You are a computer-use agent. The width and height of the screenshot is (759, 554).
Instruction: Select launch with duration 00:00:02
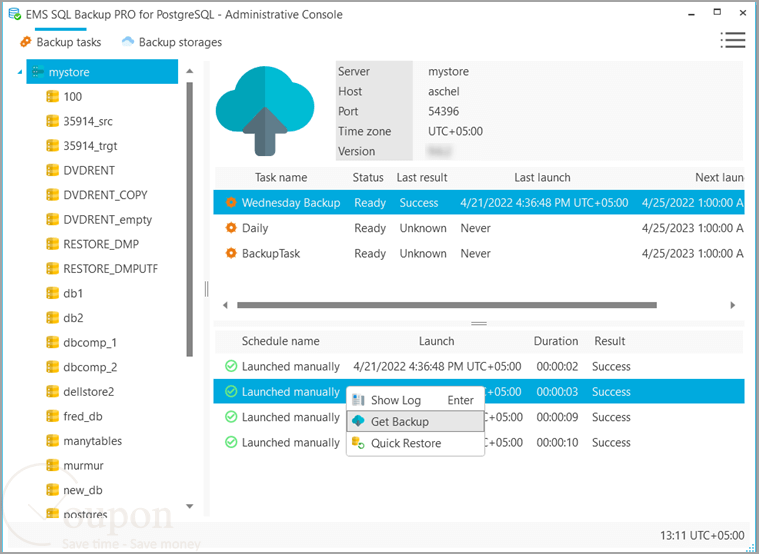[479, 366]
